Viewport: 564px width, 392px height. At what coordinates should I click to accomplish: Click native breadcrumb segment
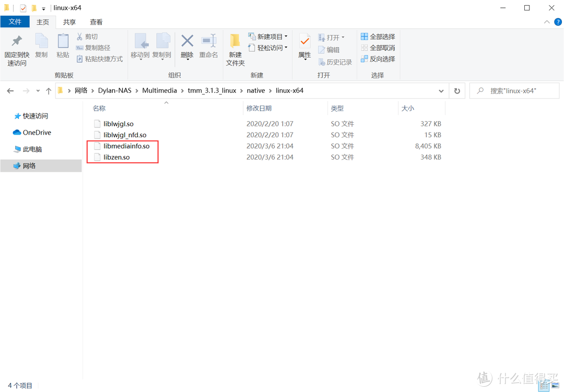click(x=256, y=91)
